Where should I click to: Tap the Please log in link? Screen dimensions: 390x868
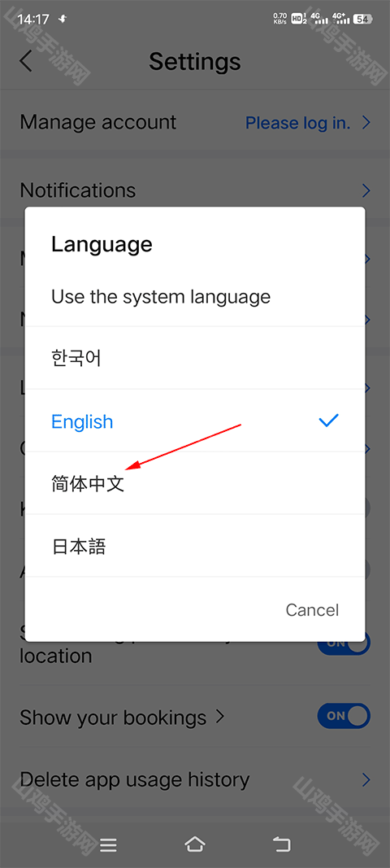[297, 122]
